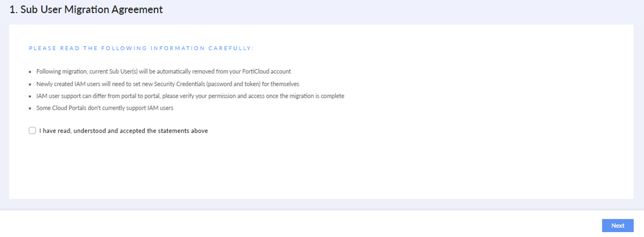Click the statement about unsupported Cloud Portals
This screenshot has width=644, height=237.
[x=105, y=108]
